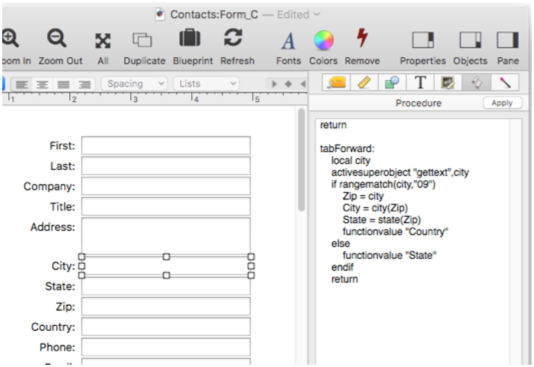Open the Blueprint briefcase tool
Image resolution: width=534 pixels, height=367 pixels.
(x=190, y=38)
